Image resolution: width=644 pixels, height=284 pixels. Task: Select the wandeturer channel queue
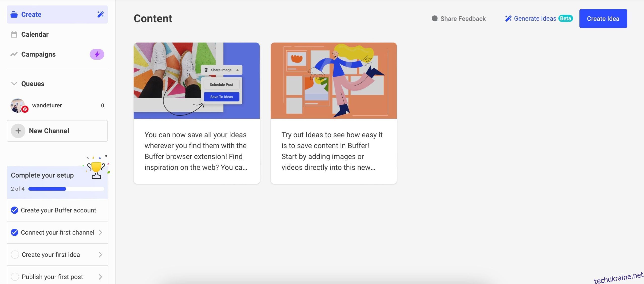tap(57, 105)
